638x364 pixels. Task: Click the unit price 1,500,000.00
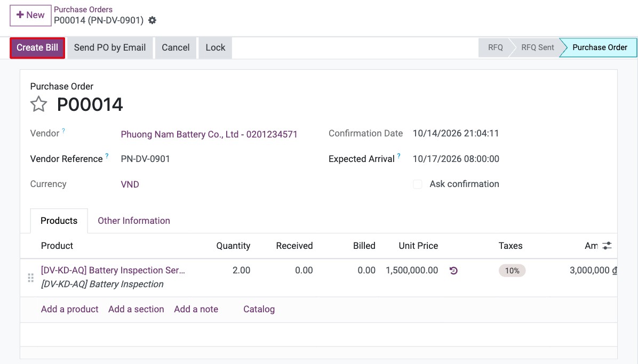click(412, 270)
